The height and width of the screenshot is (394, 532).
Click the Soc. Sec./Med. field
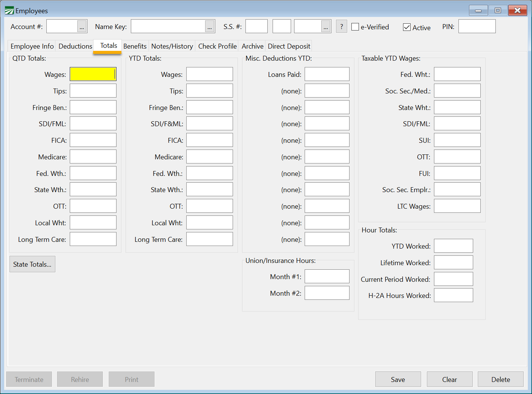pos(457,91)
